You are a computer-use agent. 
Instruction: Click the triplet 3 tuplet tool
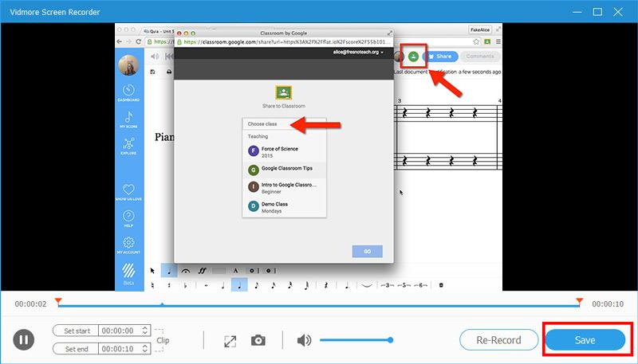point(387,285)
